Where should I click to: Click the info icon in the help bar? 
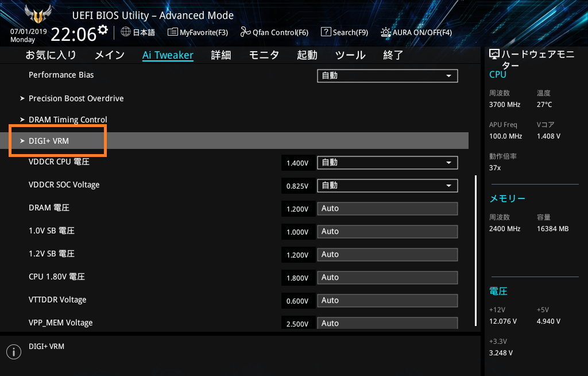click(x=14, y=352)
